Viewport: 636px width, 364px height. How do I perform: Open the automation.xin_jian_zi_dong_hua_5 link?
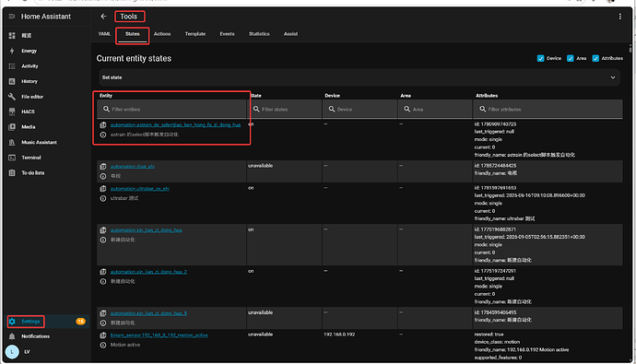148,313
